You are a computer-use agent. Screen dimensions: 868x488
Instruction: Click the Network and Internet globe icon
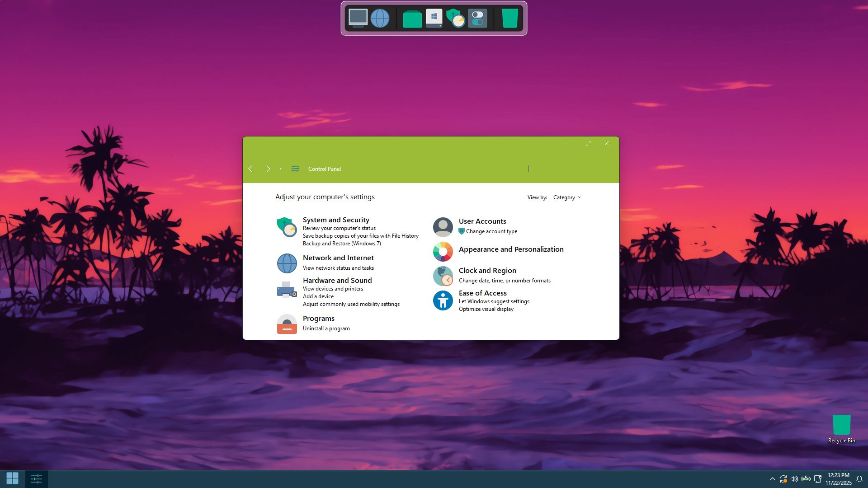point(287,263)
